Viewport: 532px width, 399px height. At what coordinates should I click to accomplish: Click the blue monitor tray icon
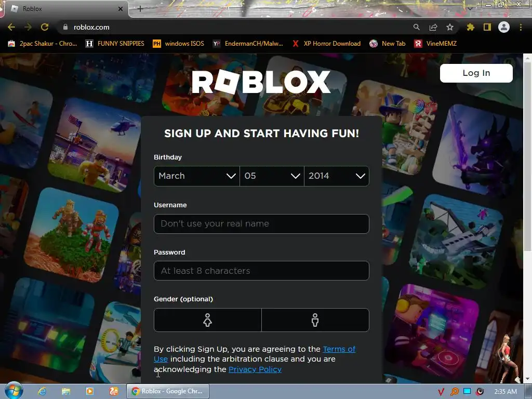click(x=467, y=392)
